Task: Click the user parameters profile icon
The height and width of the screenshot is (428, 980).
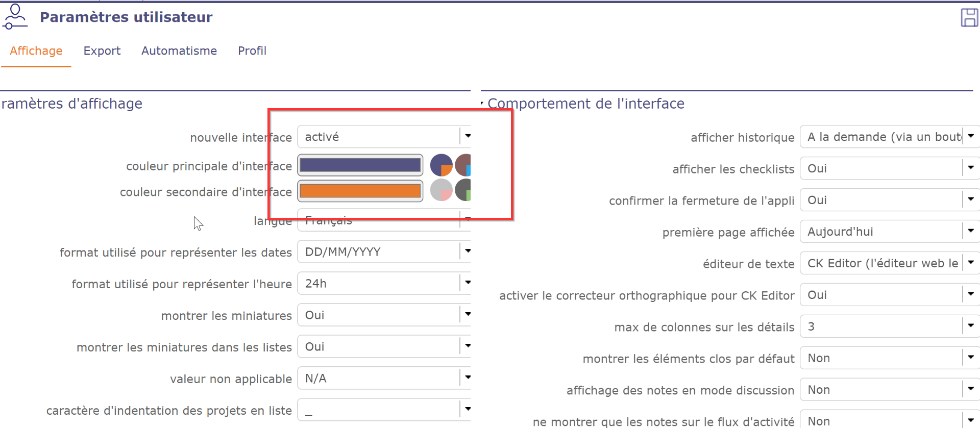Action: tap(15, 17)
